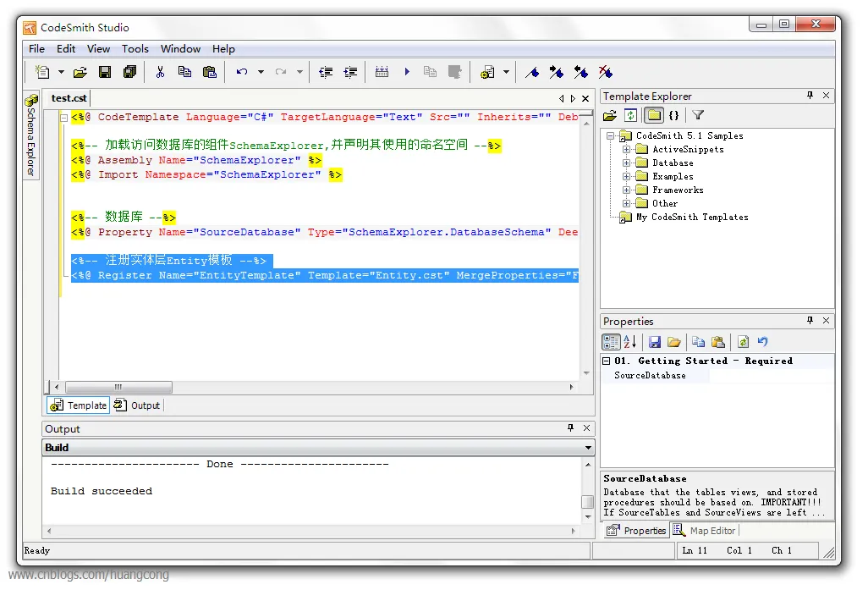Collapse the CodeSmith 5.1 Samples tree

click(x=611, y=136)
